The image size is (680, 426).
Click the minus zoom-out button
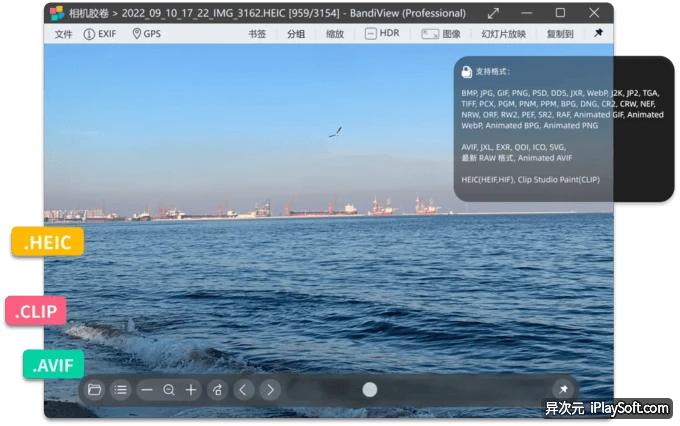pyautogui.click(x=147, y=390)
